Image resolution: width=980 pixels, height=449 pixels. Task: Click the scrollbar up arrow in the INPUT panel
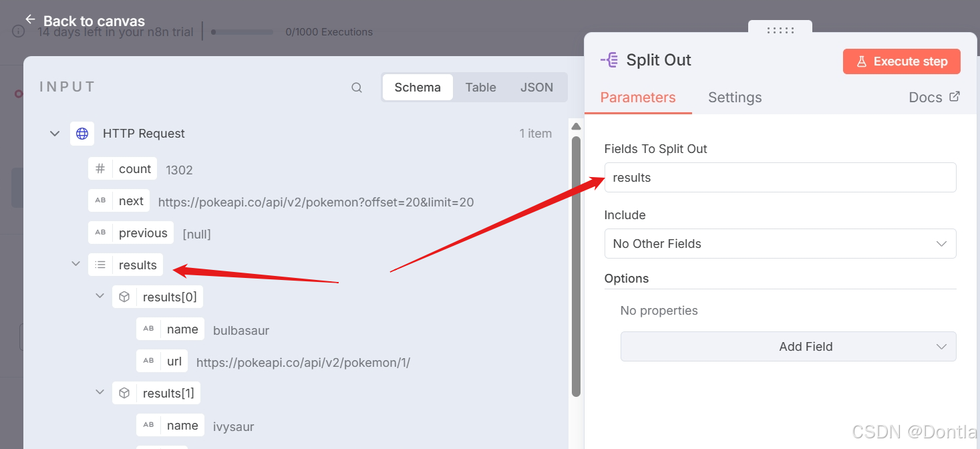(x=576, y=126)
